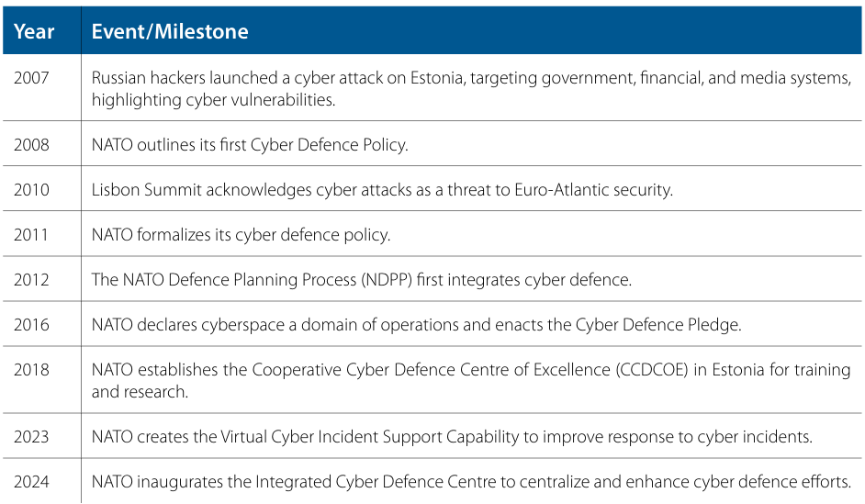Select the 2024 year cell
The height and width of the screenshot is (504, 865).
(x=31, y=481)
